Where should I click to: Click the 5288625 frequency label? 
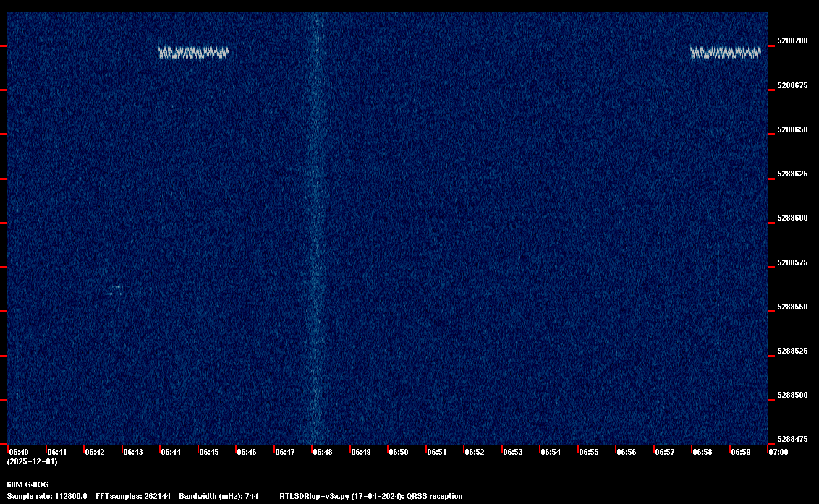(792, 174)
